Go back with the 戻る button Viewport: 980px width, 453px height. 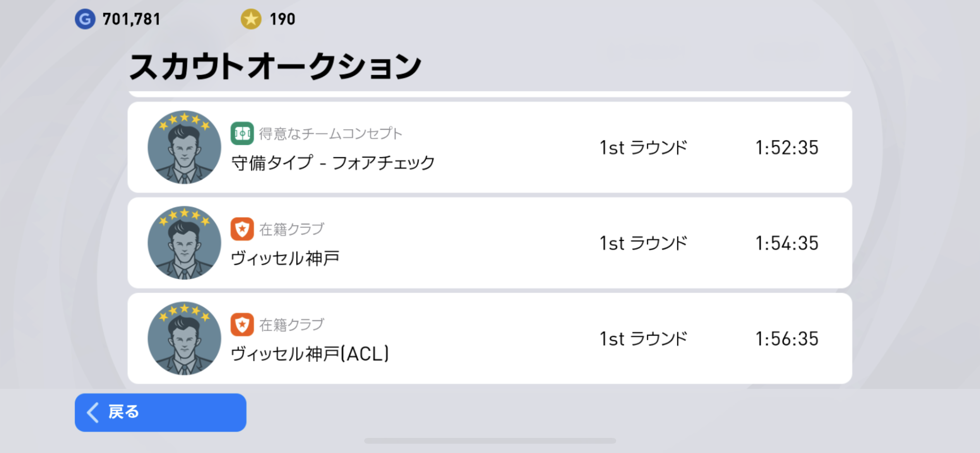pyautogui.click(x=161, y=412)
